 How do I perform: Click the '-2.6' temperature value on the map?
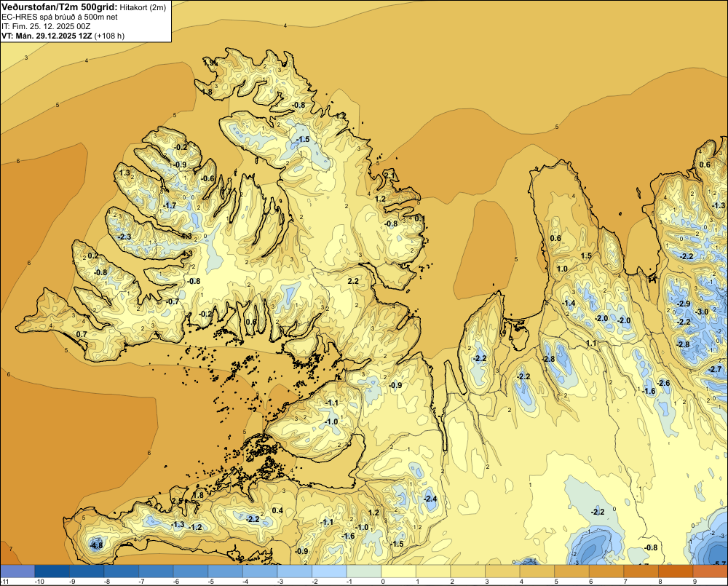pyautogui.click(x=664, y=383)
